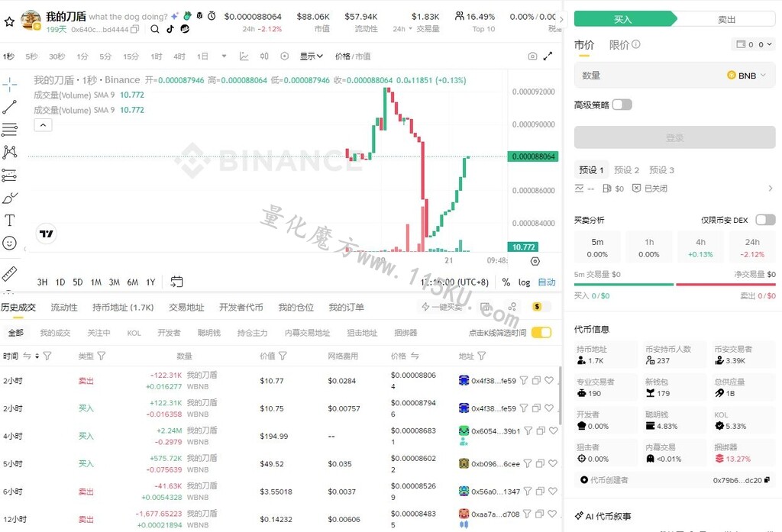Open the BNB currency dropdown
This screenshot has height=532, width=782.
[746, 76]
